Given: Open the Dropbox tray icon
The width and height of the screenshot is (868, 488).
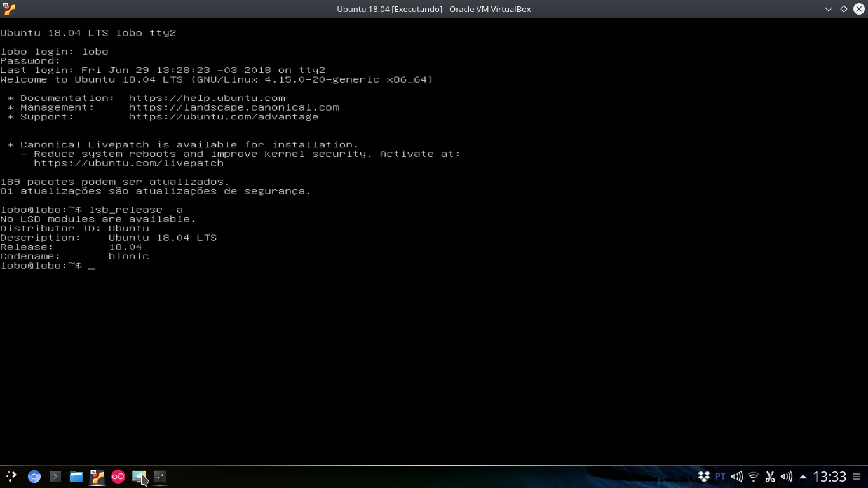Looking at the screenshot, I should (704, 477).
